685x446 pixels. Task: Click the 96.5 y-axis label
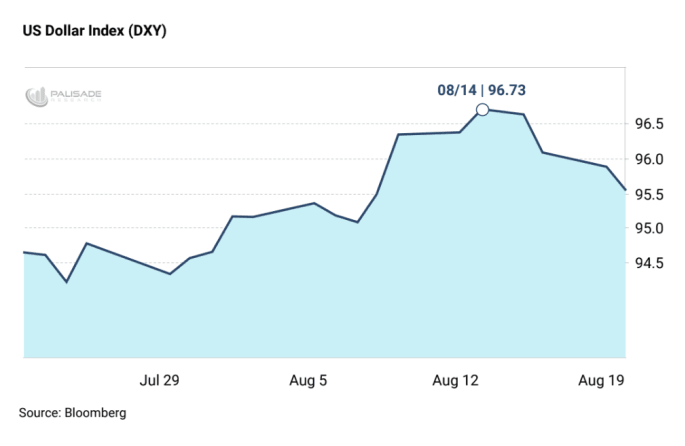pos(650,124)
